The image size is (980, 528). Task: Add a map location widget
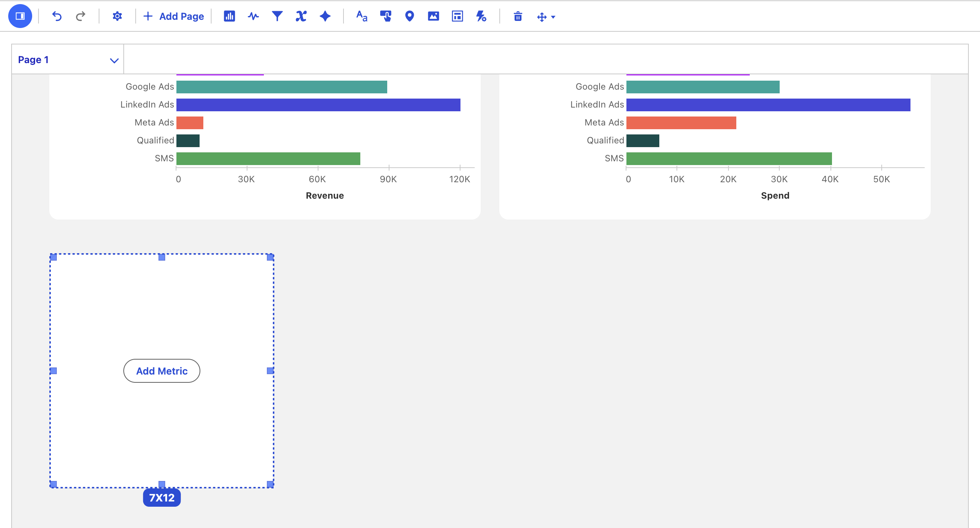pos(409,16)
